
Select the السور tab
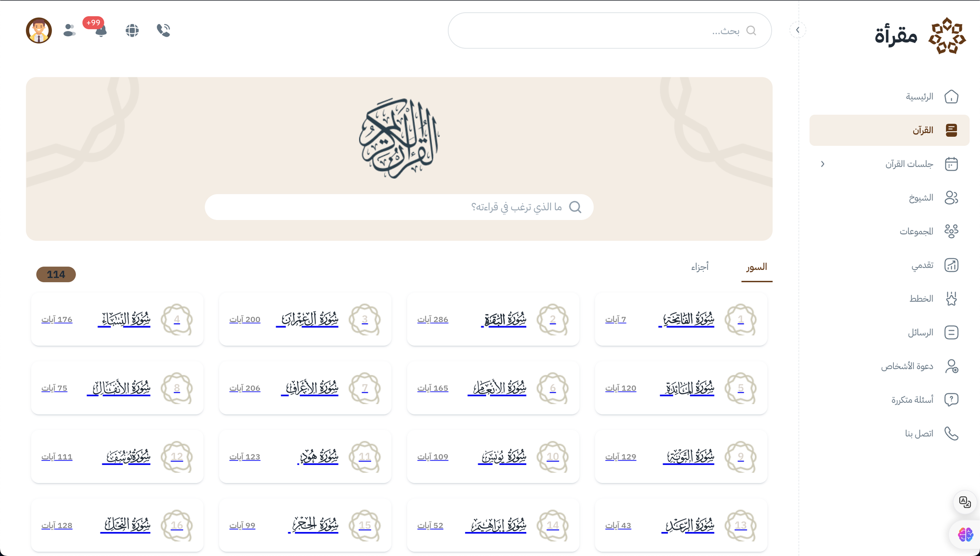(x=757, y=267)
